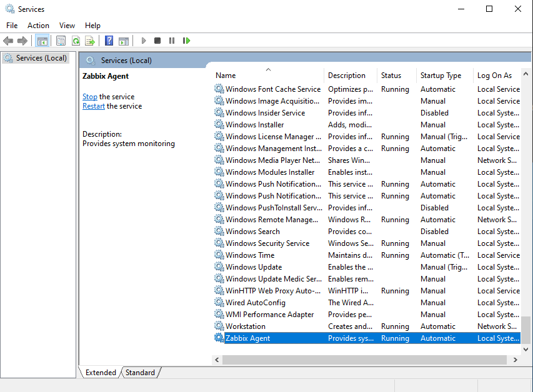Open the View menu
Image resolution: width=533 pixels, height=392 pixels.
pos(67,26)
